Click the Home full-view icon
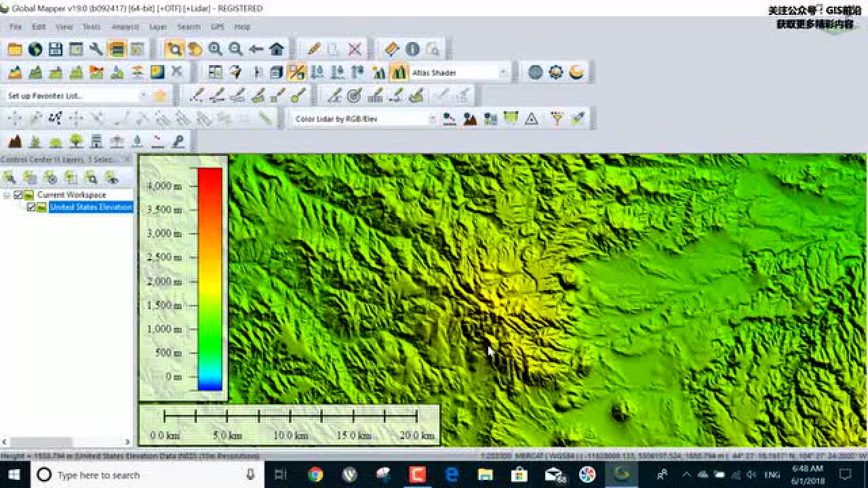 tap(277, 49)
